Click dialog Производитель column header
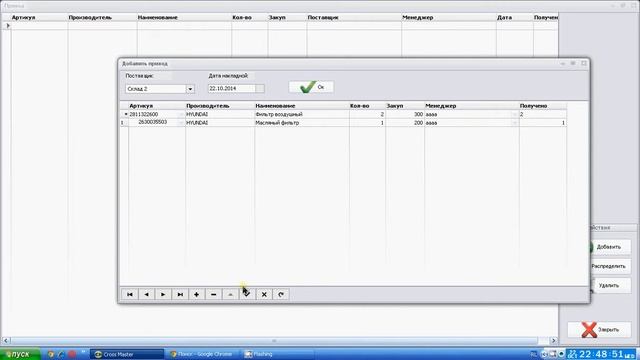 click(x=220, y=106)
